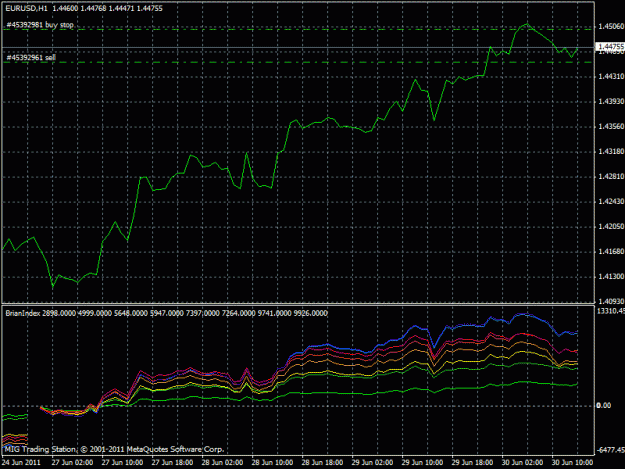Select the #45392981 buy stop order label
Screen dimensions: 625x469
point(40,25)
